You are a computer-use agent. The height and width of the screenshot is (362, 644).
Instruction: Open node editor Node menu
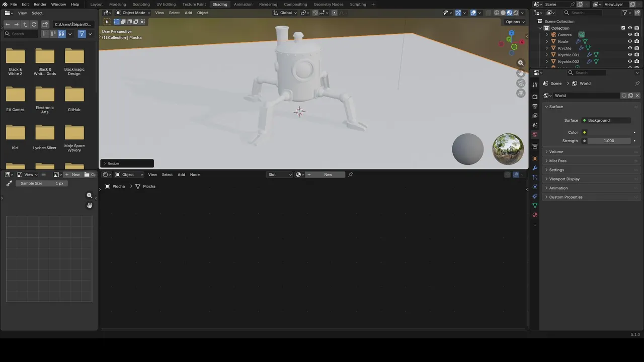[195, 174]
